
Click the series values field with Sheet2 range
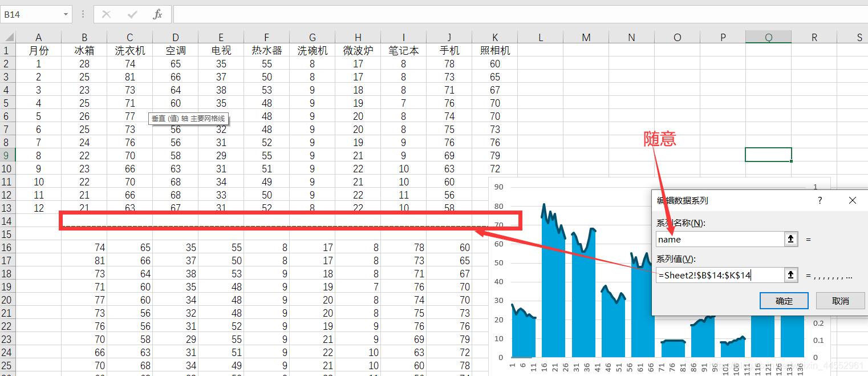[720, 276]
